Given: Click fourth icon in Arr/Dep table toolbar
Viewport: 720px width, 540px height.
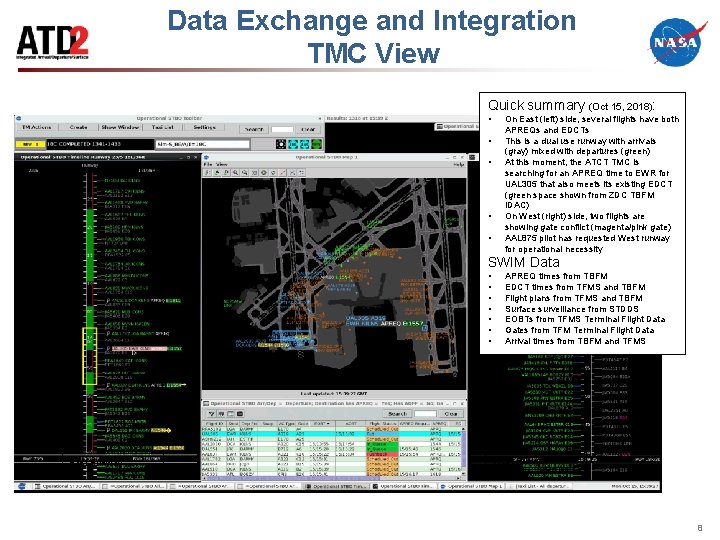Looking at the screenshot, I should [240, 414].
